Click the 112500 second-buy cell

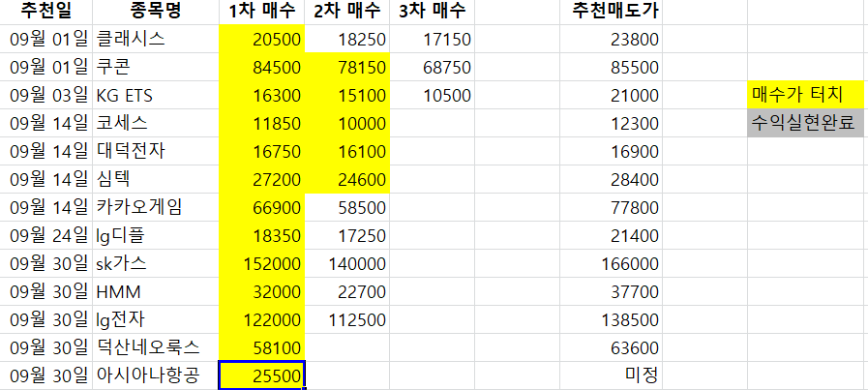(x=347, y=319)
